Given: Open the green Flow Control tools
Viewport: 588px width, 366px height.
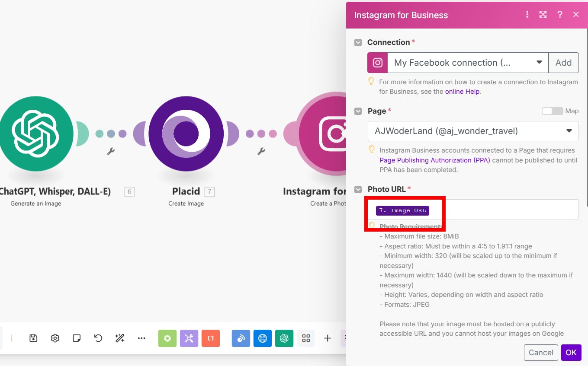Looking at the screenshot, I should click(167, 338).
